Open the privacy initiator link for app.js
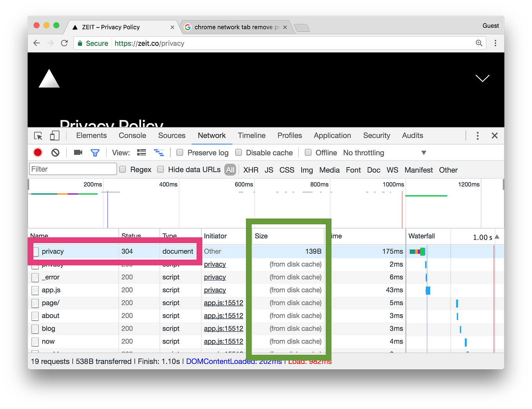This screenshot has height=409, width=532. [215, 290]
